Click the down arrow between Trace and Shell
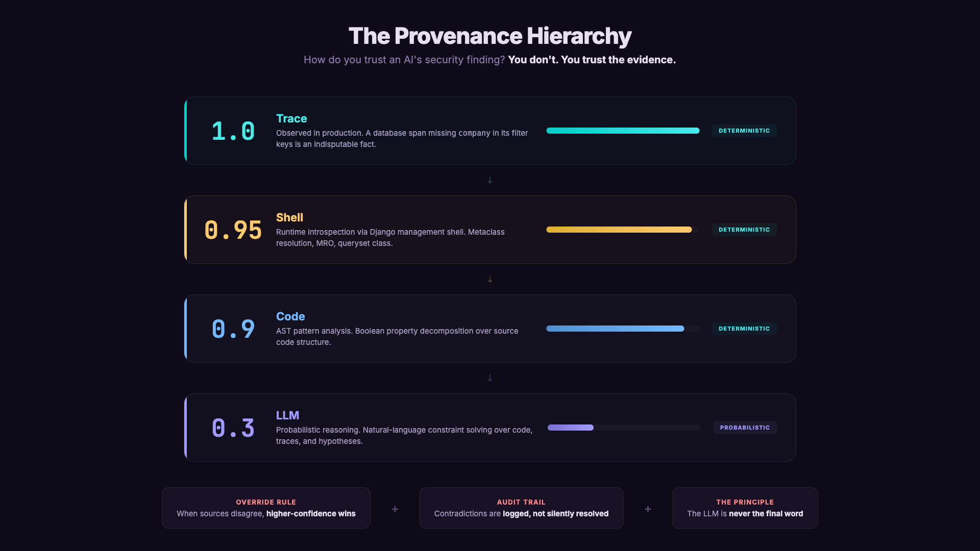The height and width of the screenshot is (551, 980). tap(489, 180)
